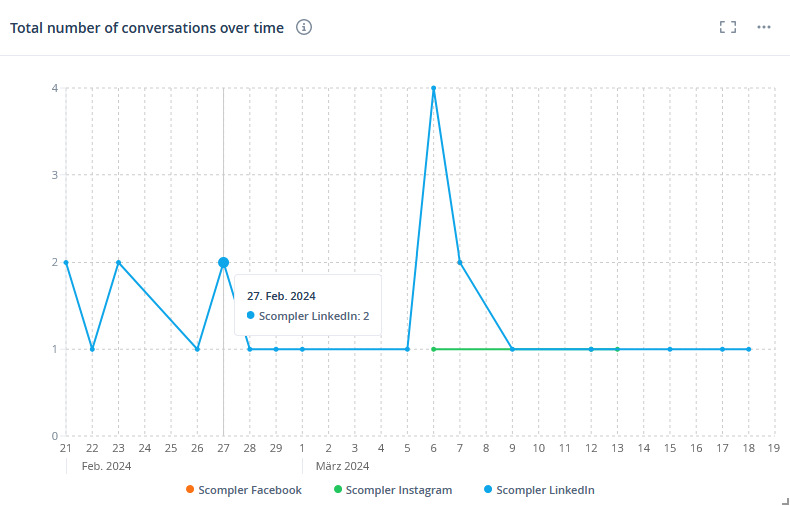Image resolution: width=790 pixels, height=506 pixels.
Task: Open the three-dot more options menu
Action: [x=764, y=27]
